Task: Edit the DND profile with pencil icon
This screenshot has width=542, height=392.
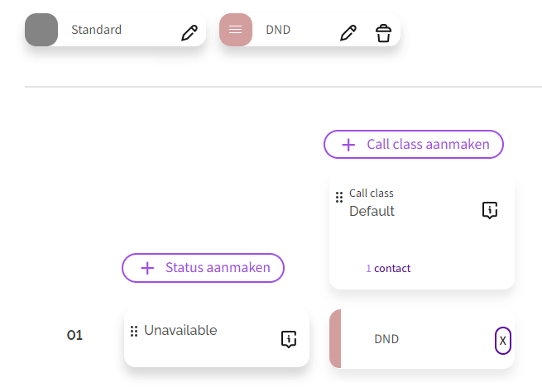Action: (348, 33)
